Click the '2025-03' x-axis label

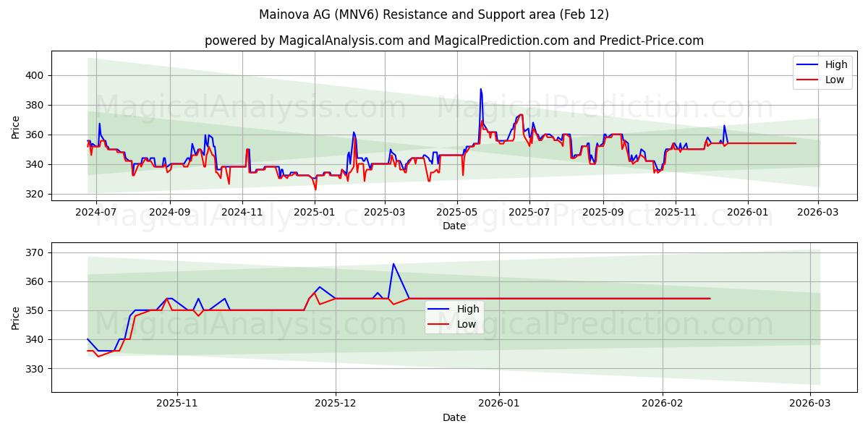click(x=385, y=213)
